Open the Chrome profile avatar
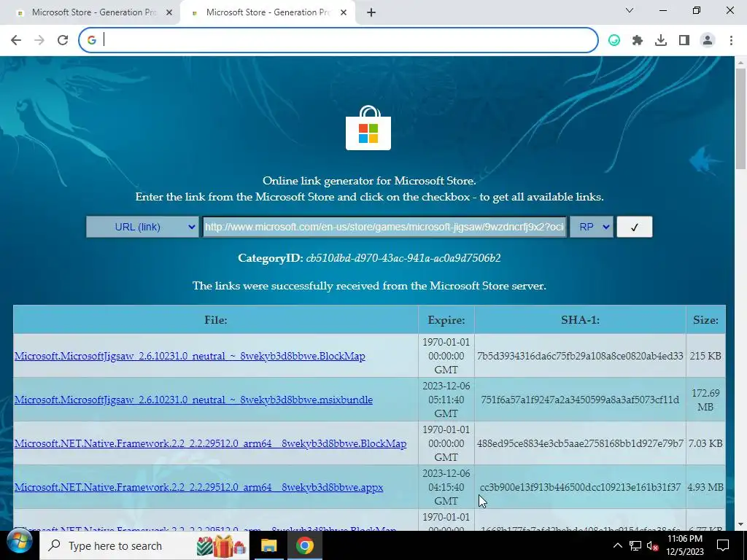Image resolution: width=747 pixels, height=560 pixels. pos(708,41)
